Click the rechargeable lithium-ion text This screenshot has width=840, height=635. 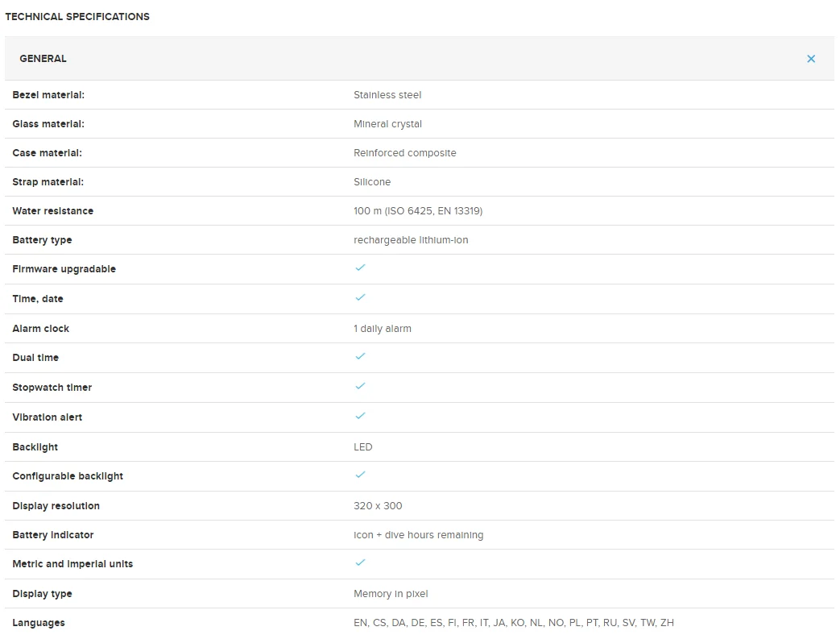411,240
